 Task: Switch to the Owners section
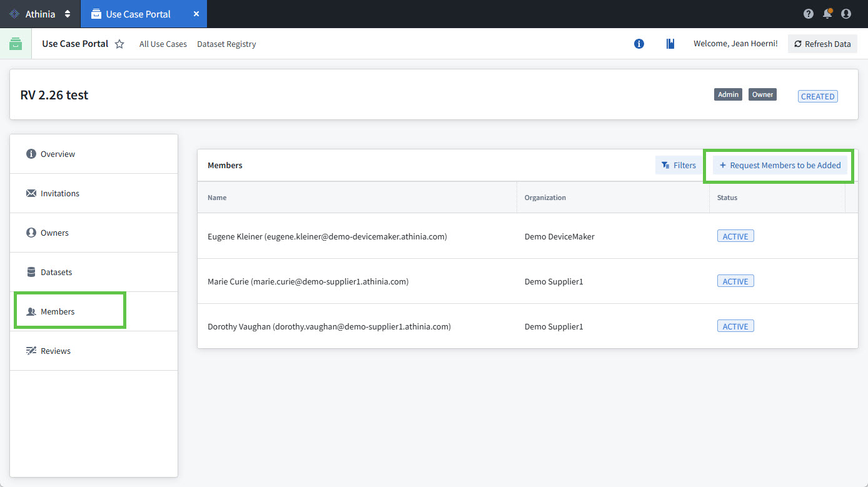54,233
